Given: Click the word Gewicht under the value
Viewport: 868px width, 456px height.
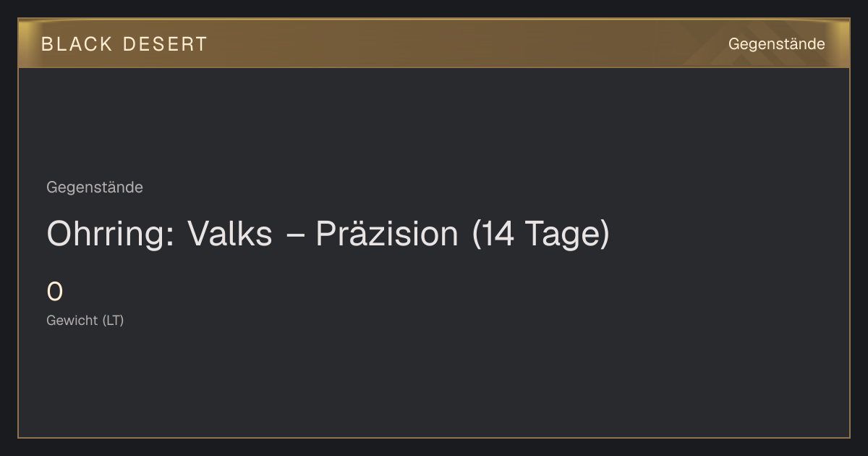Looking at the screenshot, I should pos(72,320).
